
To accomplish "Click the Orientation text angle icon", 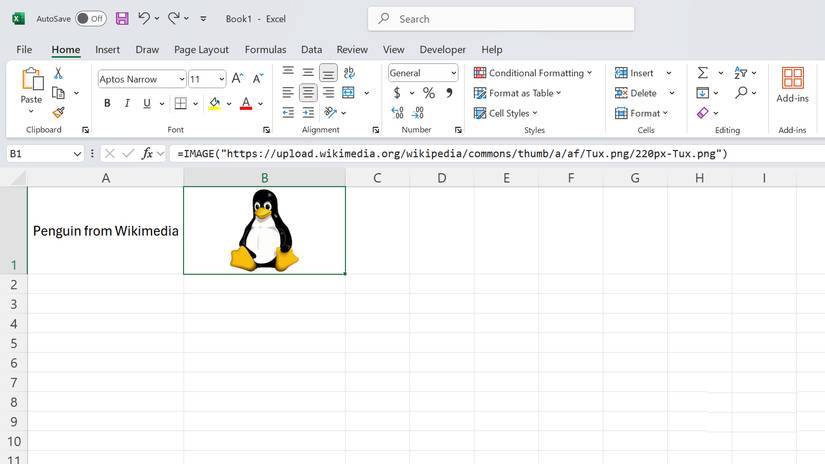I will coord(330,113).
